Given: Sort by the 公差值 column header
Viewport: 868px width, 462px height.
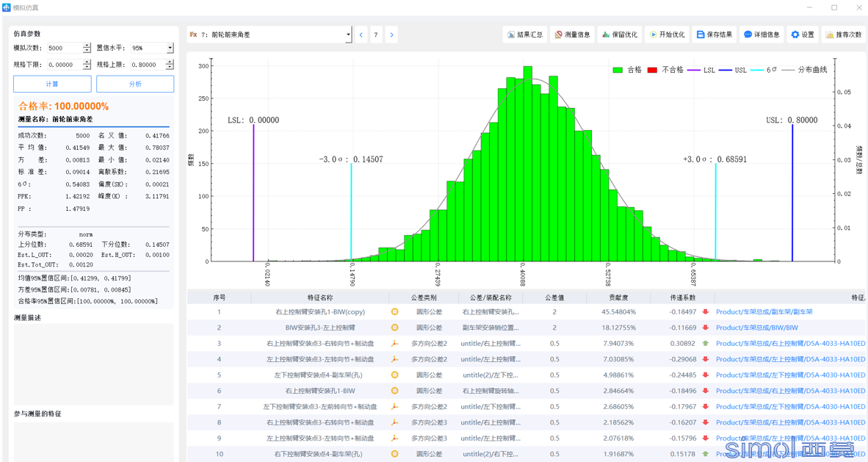Looking at the screenshot, I should coord(554,297).
